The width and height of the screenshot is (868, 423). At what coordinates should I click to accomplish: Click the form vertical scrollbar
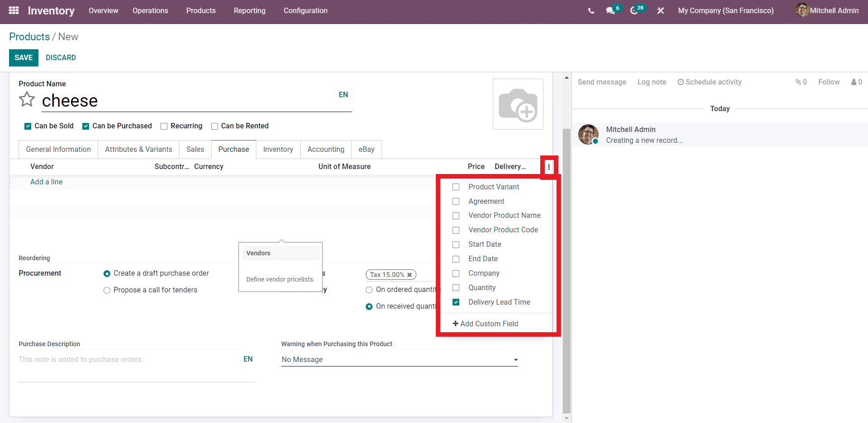tap(566, 270)
